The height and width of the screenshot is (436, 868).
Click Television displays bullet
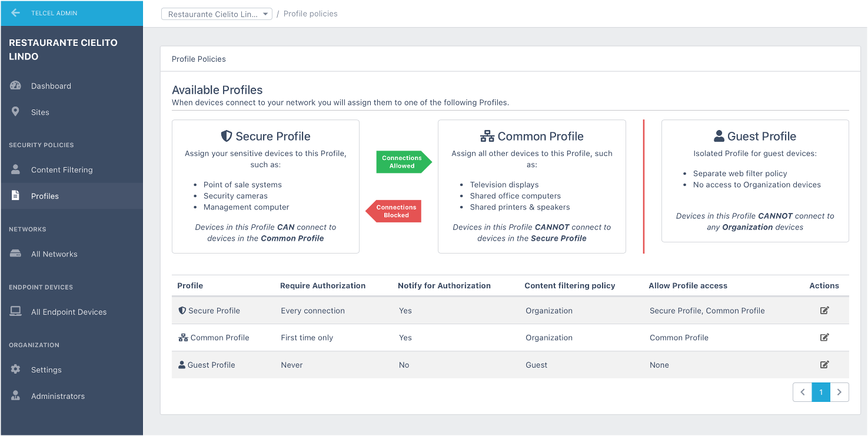(504, 184)
